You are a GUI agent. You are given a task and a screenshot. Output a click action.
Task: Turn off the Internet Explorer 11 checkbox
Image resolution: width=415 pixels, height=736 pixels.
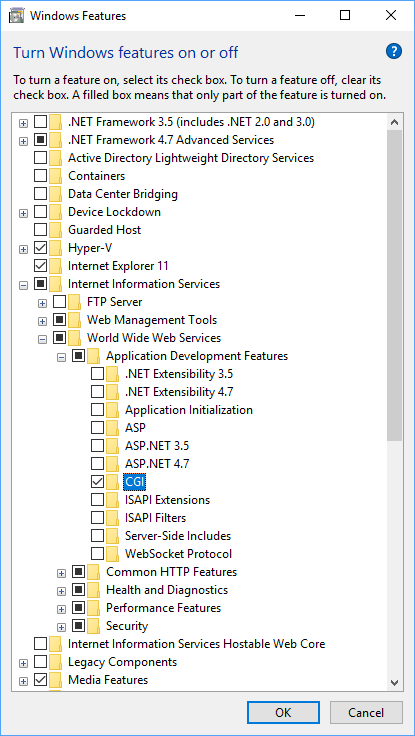[x=40, y=266]
